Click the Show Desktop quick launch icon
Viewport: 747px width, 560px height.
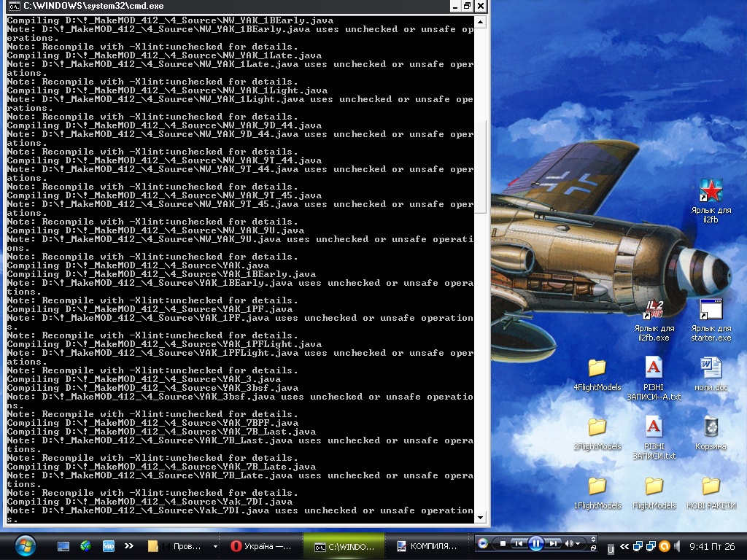click(x=63, y=546)
